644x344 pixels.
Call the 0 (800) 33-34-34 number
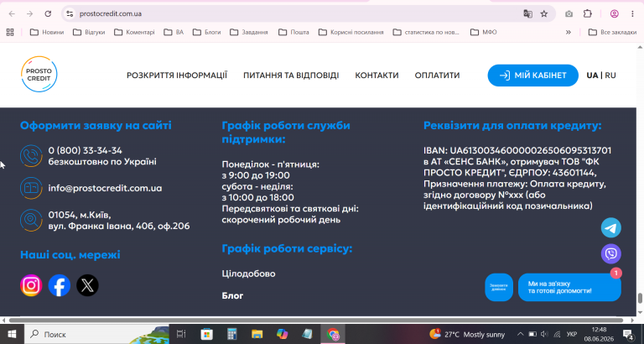[x=85, y=150]
